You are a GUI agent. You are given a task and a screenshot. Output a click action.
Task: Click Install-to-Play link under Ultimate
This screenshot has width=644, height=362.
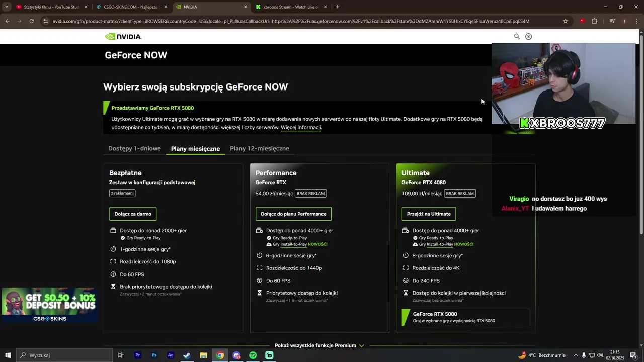coord(440,244)
